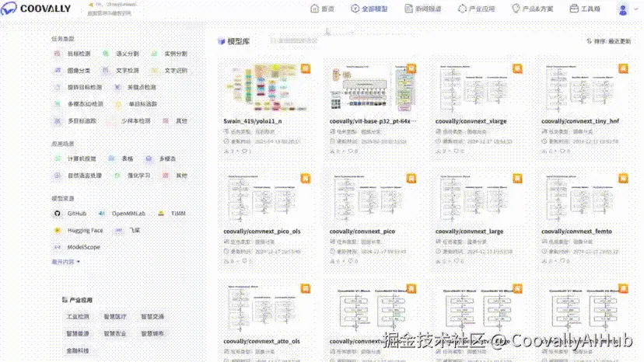This screenshot has width=644, height=362.
Task: Open the 排序 sort order dropdown
Action: tap(609, 41)
